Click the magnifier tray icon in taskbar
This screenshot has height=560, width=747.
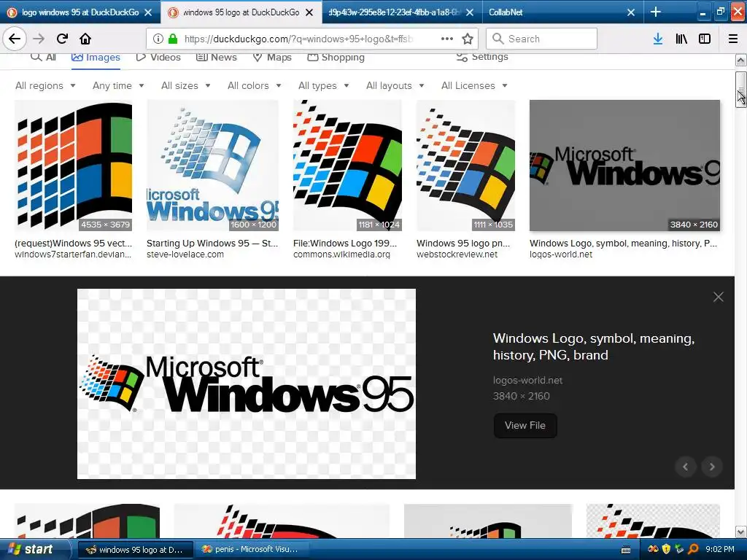693,550
